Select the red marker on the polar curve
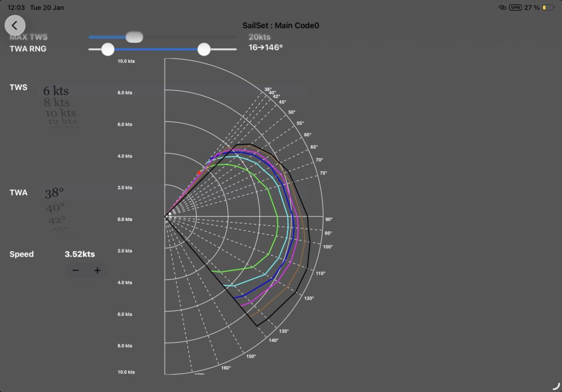Screen dimensions: 562x392 [x=199, y=172]
